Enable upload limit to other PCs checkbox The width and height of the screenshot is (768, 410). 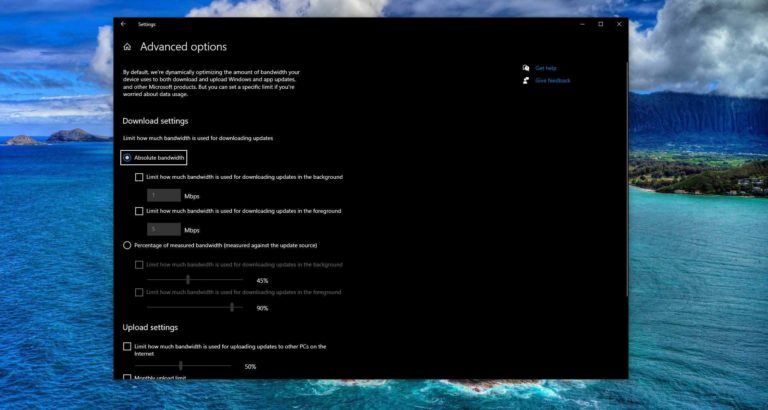click(127, 347)
